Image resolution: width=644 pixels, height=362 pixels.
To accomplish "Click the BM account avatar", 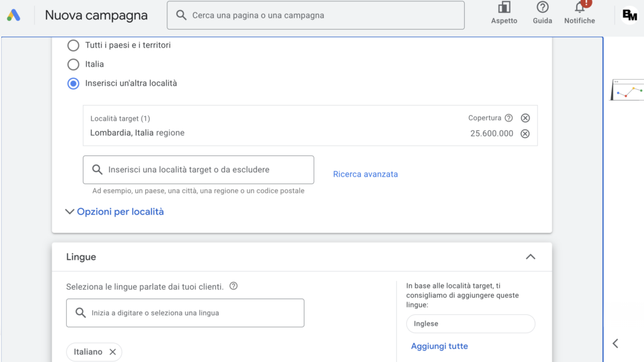I will coord(629,15).
